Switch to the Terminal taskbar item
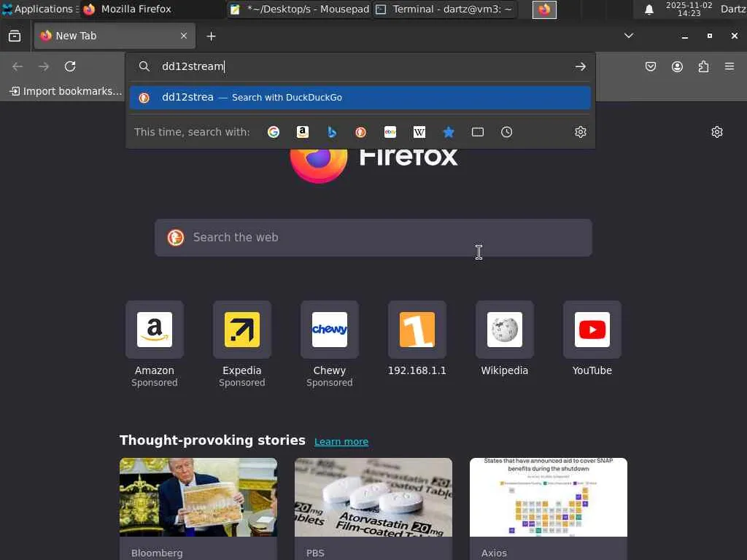This screenshot has width=747, height=560. pos(444,9)
